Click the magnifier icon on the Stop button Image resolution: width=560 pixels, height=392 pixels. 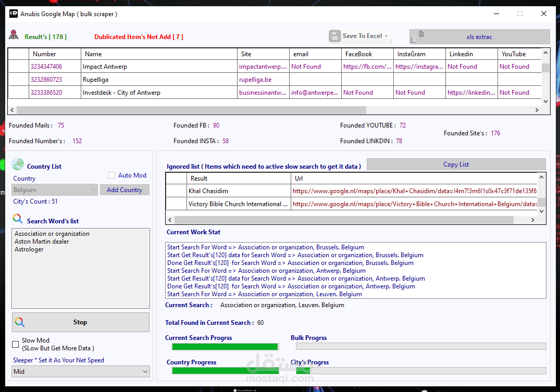coord(20,322)
